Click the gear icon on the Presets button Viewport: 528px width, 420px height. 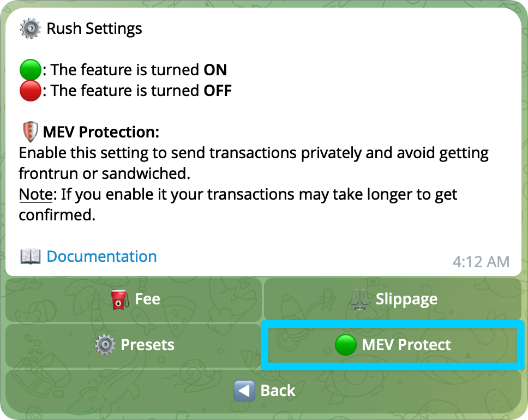point(105,345)
